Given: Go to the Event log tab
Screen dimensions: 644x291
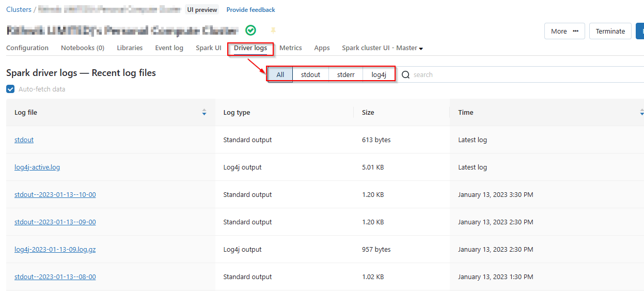Looking at the screenshot, I should pyautogui.click(x=169, y=48).
